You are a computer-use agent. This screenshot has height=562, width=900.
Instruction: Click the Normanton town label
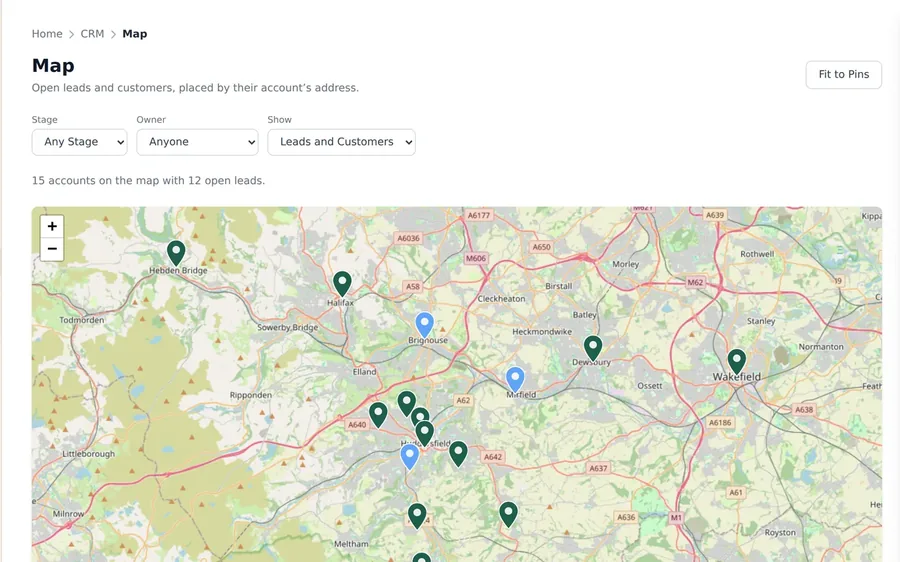pyautogui.click(x=821, y=347)
